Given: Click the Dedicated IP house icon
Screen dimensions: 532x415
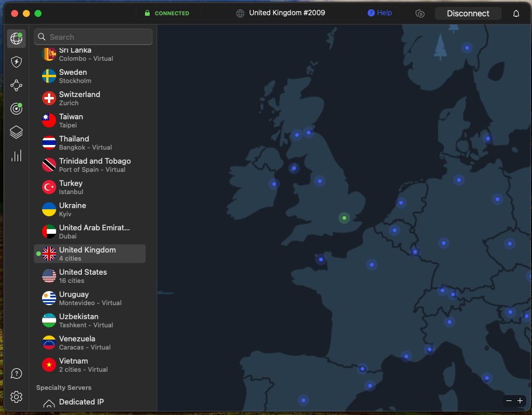Looking at the screenshot, I should click(49, 404).
